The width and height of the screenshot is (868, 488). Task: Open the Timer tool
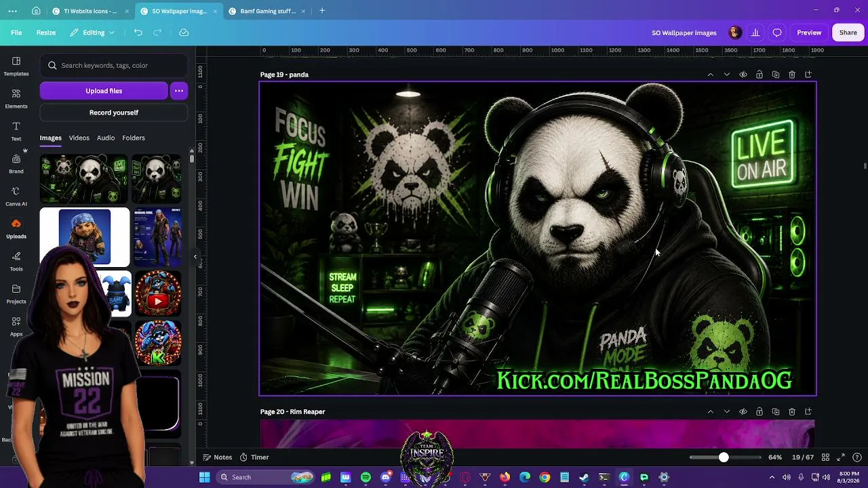pyautogui.click(x=254, y=457)
